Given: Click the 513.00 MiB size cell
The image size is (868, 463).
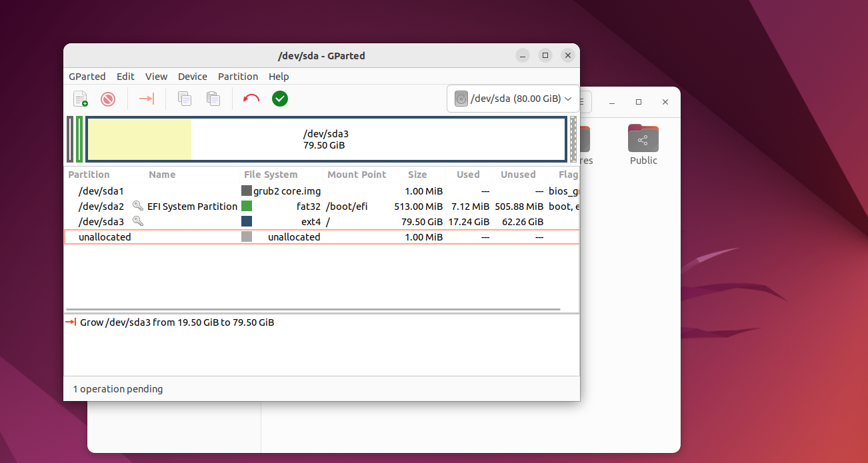Looking at the screenshot, I should (x=419, y=207).
